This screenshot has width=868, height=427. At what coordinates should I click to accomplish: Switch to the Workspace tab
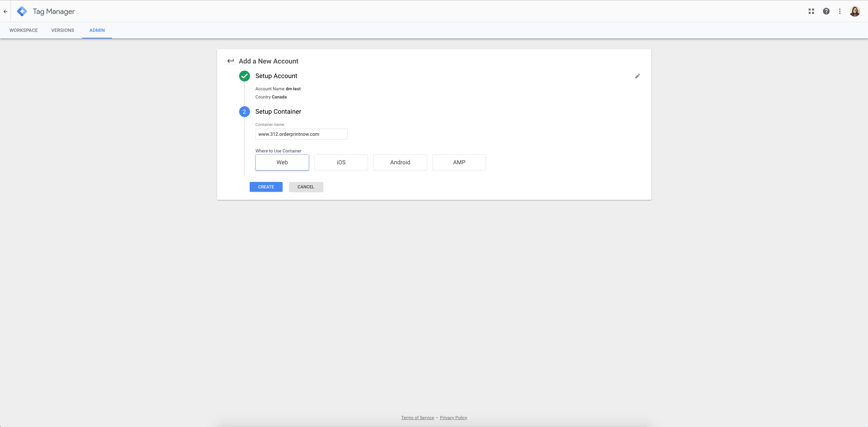[x=23, y=30]
